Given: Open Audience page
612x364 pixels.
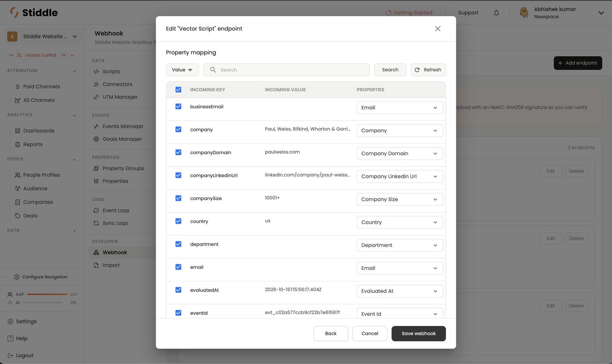Looking at the screenshot, I should coord(35,188).
